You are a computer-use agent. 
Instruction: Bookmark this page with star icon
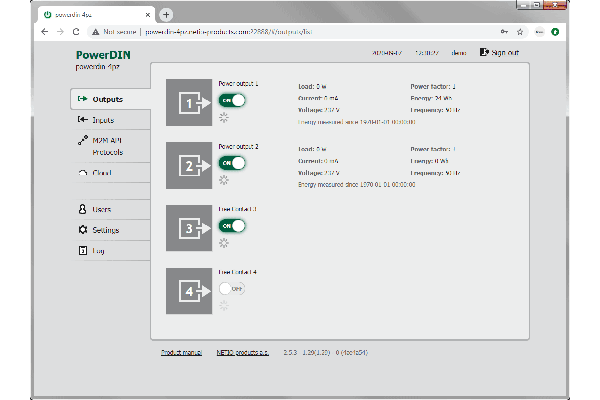pos(520,32)
